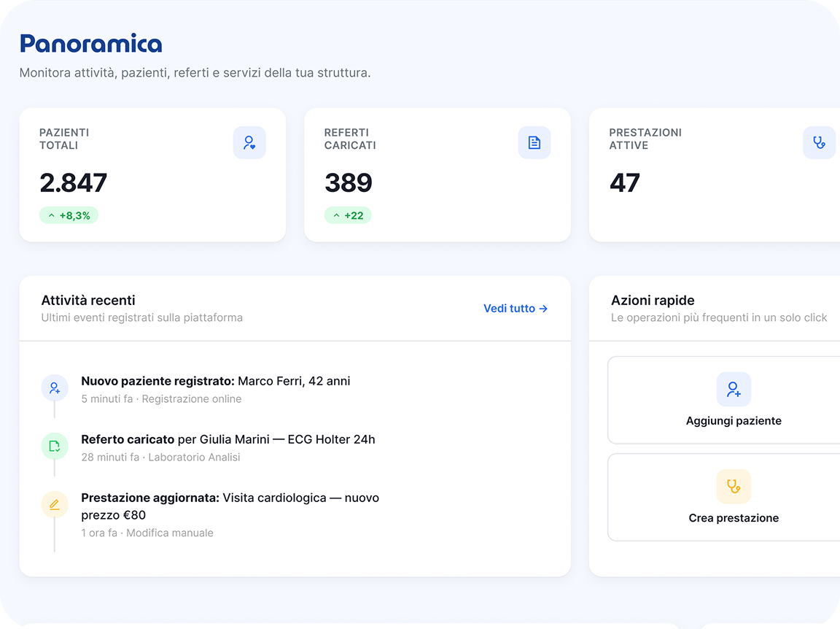Click the 'Ultimi eventi registrati sulla piattaforma' subtitle

[142, 317]
